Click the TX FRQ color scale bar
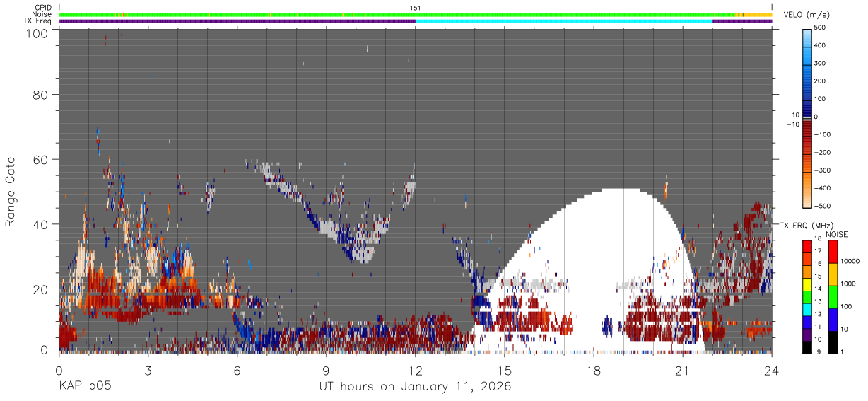The height and width of the screenshot is (401, 868). 807,297
